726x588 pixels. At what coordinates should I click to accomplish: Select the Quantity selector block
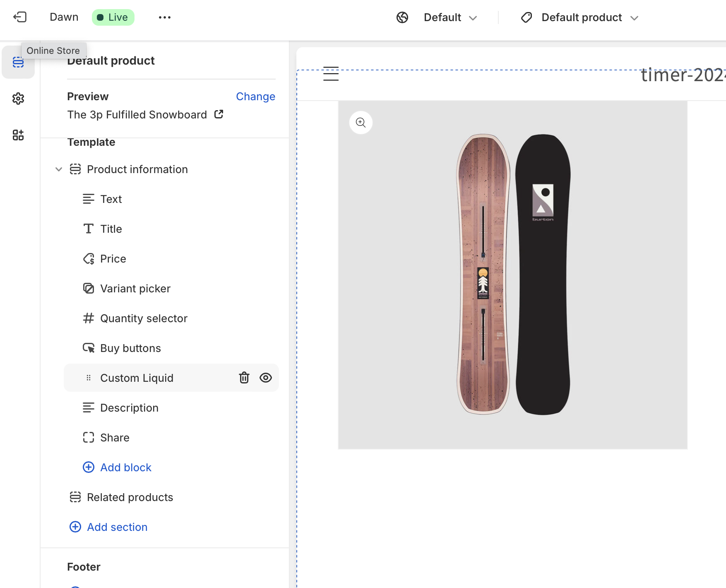coord(171,318)
